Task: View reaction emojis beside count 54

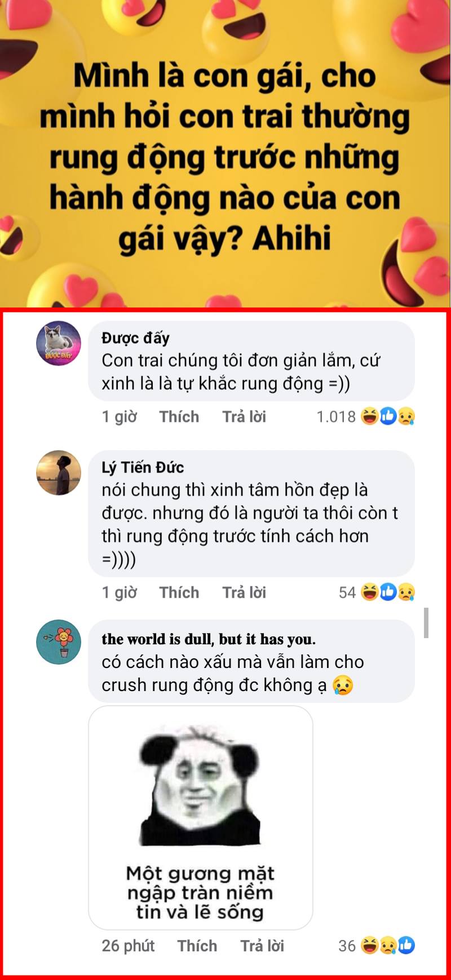Action: point(387,592)
